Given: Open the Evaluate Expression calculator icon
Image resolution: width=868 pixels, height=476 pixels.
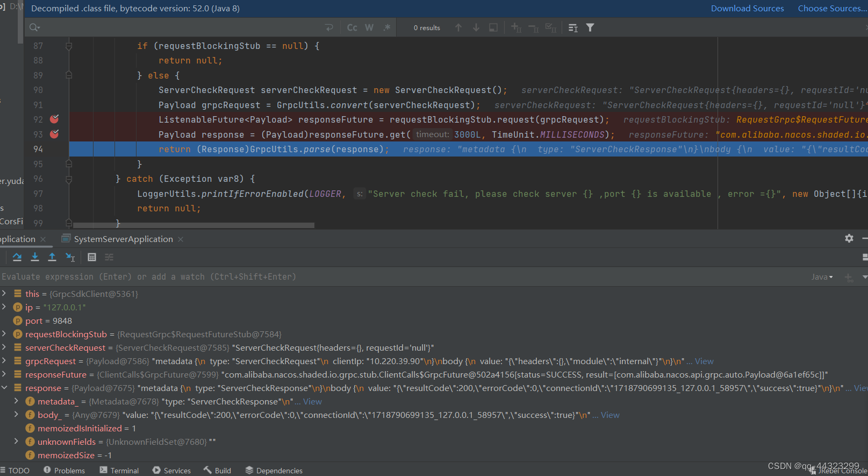Looking at the screenshot, I should [92, 257].
